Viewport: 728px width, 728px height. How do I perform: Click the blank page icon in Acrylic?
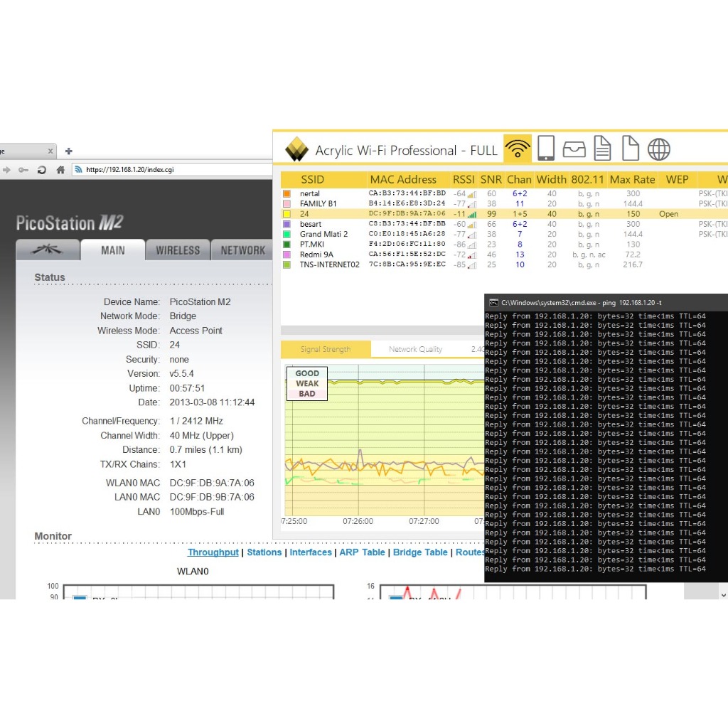click(631, 149)
